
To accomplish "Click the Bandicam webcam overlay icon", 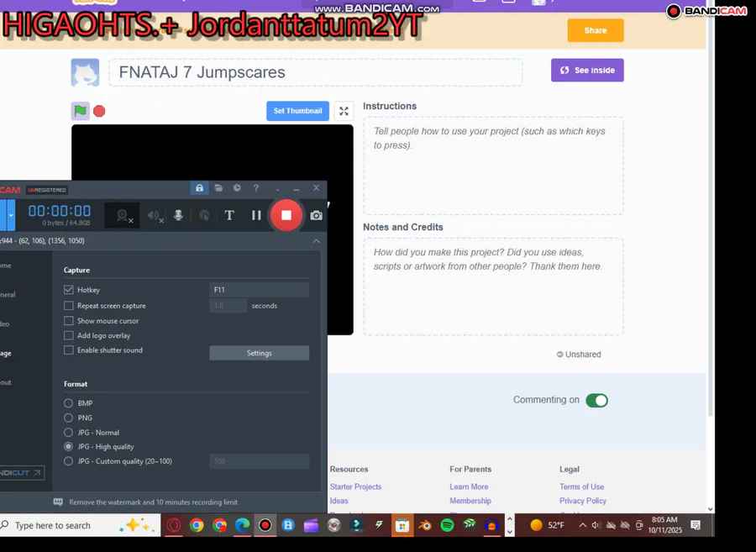I will click(x=123, y=215).
